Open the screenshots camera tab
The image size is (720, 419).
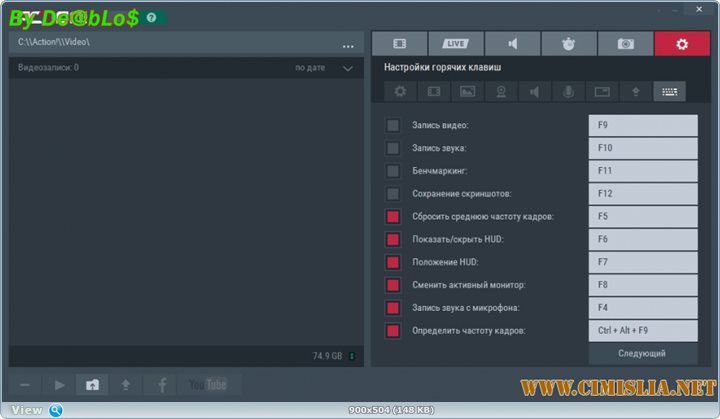coord(625,44)
